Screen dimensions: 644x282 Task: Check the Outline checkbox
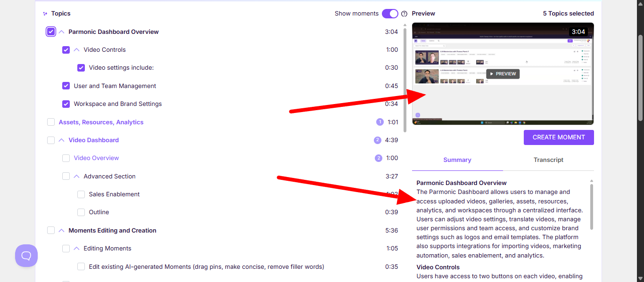[81, 212]
